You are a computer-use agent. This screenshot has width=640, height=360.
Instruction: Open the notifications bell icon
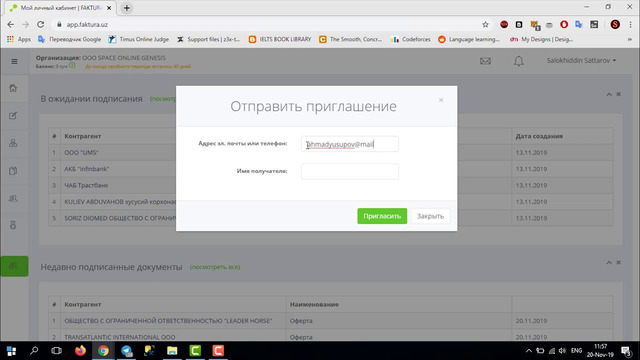click(x=519, y=61)
